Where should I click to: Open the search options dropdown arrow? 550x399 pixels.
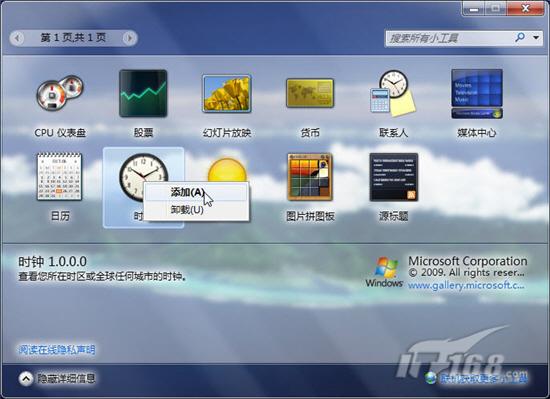536,37
